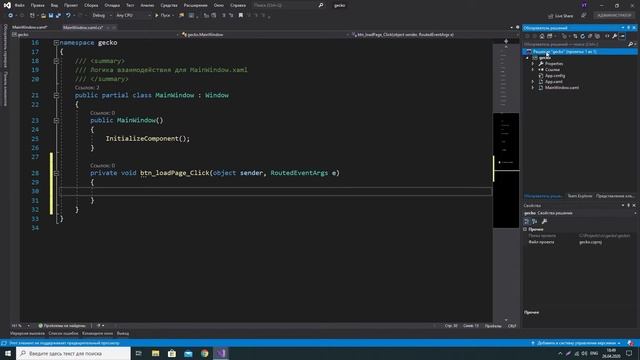
Task: Click the Save toolbar icon
Action: (51, 16)
